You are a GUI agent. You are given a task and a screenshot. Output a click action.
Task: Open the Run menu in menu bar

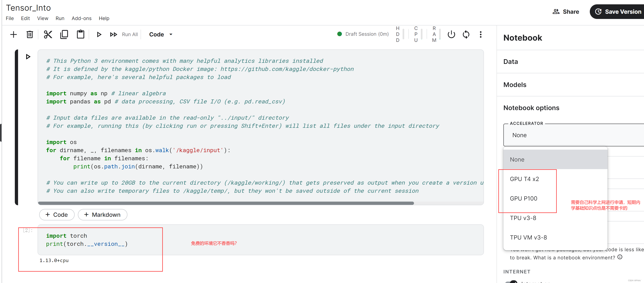pos(59,18)
